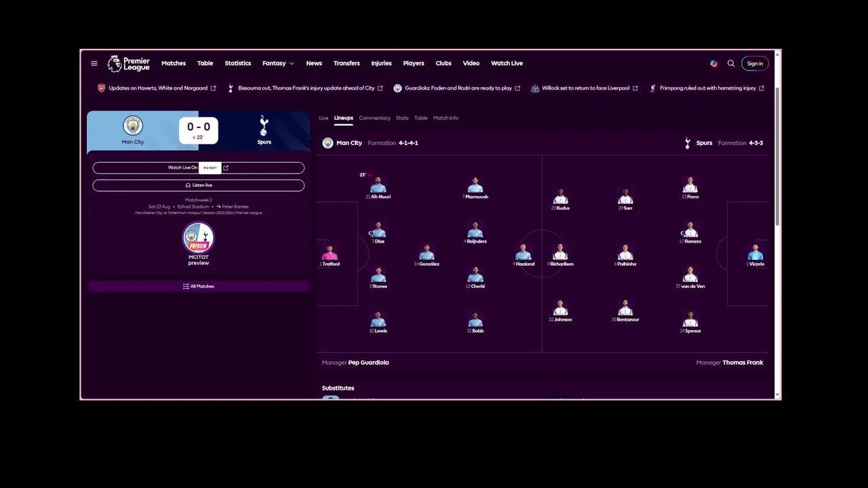
Task: Open the Transfers nav item
Action: (x=347, y=63)
